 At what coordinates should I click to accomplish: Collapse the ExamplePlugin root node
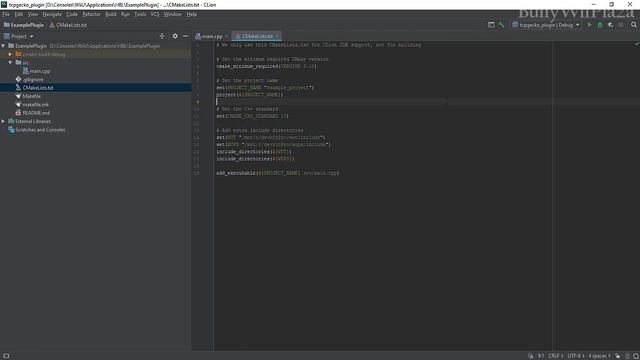pos(4,46)
